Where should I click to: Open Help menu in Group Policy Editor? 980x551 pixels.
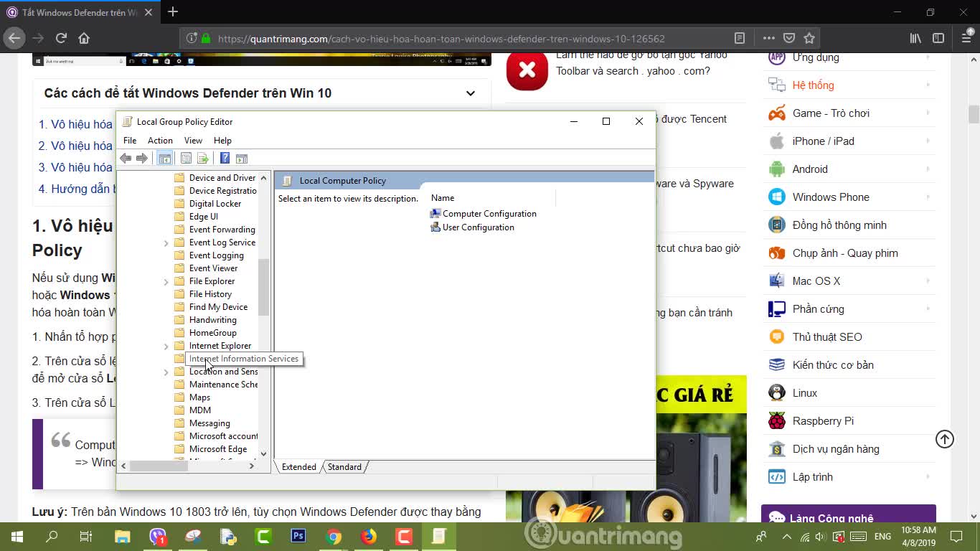[x=222, y=141]
